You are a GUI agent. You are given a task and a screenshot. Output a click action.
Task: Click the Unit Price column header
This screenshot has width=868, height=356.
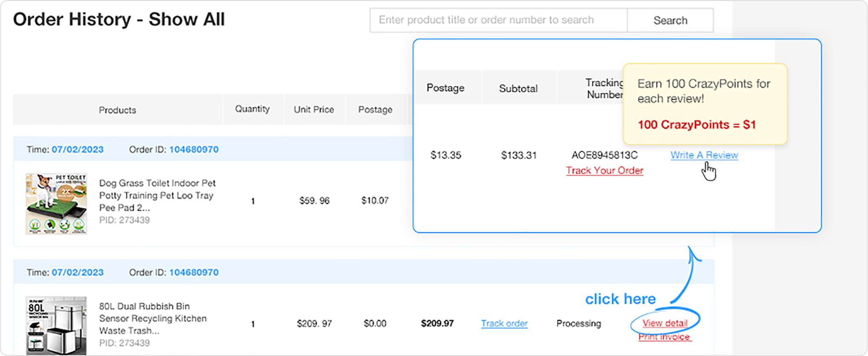point(314,110)
